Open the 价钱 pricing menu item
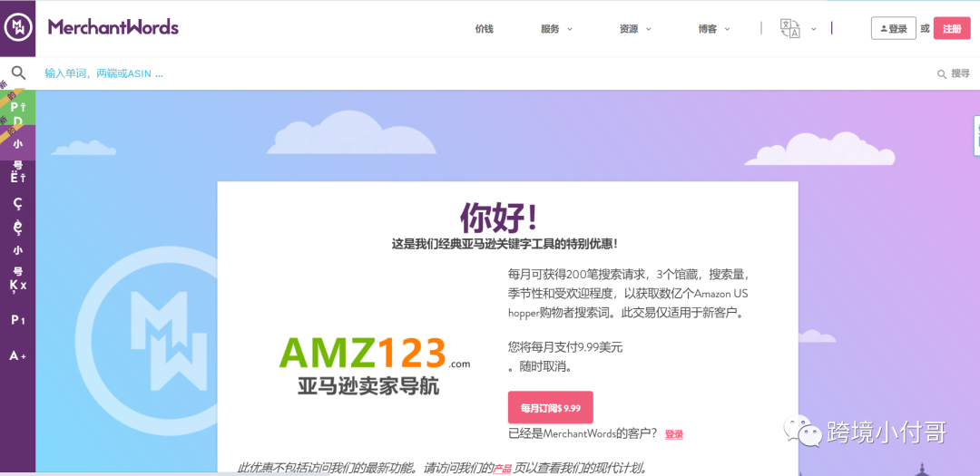This screenshot has height=476, width=980. [x=484, y=29]
